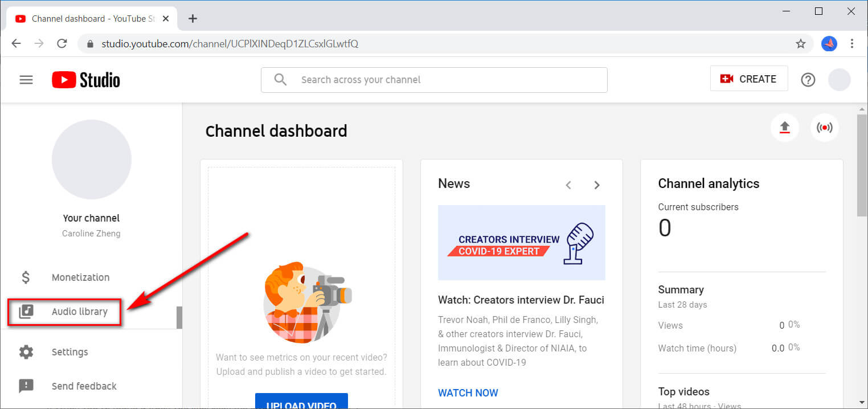Start a live stream using the go live icon
The height and width of the screenshot is (409, 868).
[x=824, y=128]
